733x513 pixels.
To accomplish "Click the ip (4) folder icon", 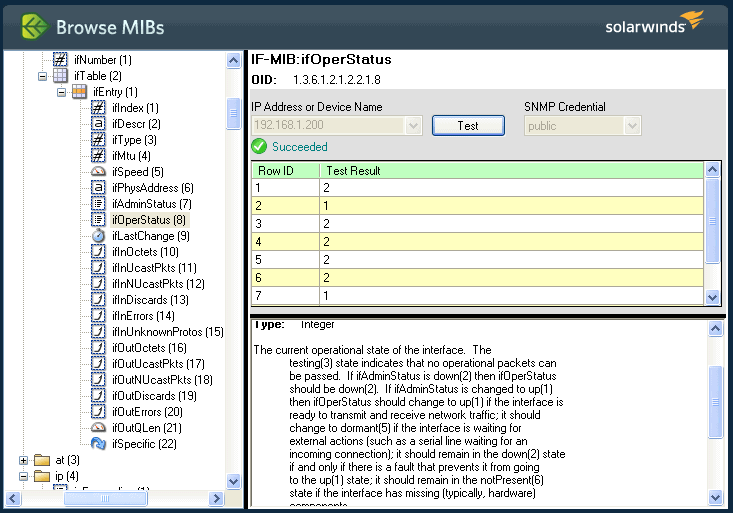I will tap(42, 476).
